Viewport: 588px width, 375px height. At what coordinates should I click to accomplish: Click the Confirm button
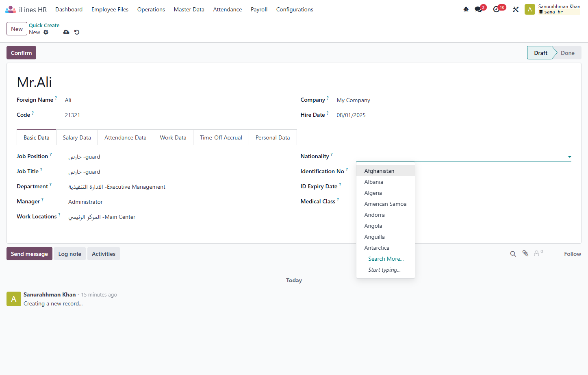coord(21,53)
